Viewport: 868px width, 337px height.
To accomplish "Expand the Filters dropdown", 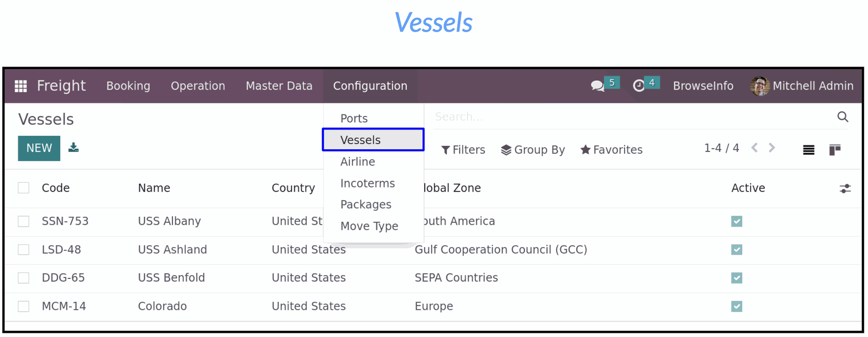I will [x=463, y=150].
